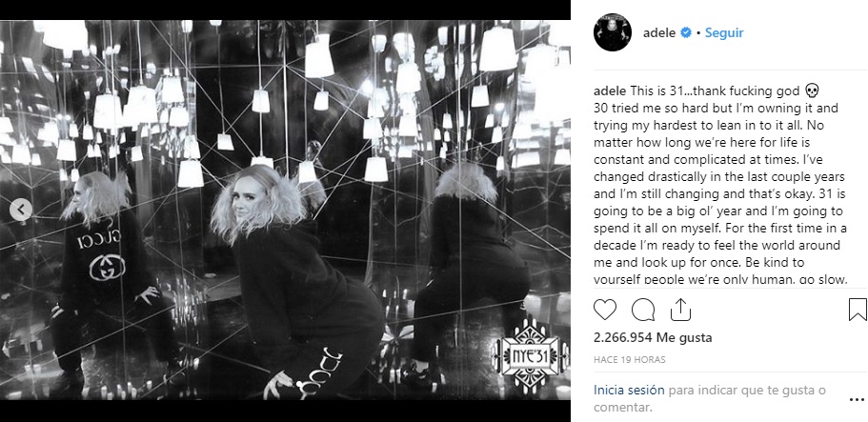Screen dimensions: 868x422
Task: Share the post with the upload arrow icon
Action: pos(680,310)
